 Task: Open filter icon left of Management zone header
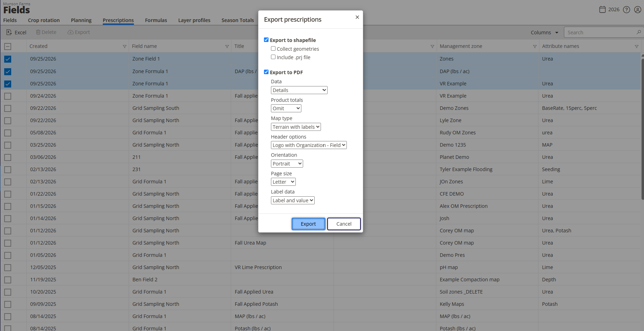432,47
